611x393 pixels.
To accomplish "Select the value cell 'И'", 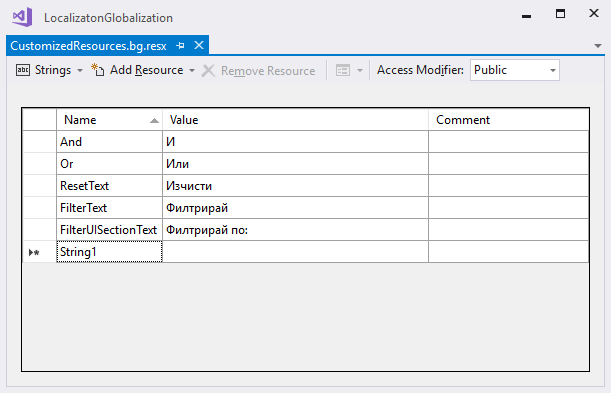I will (x=295, y=142).
